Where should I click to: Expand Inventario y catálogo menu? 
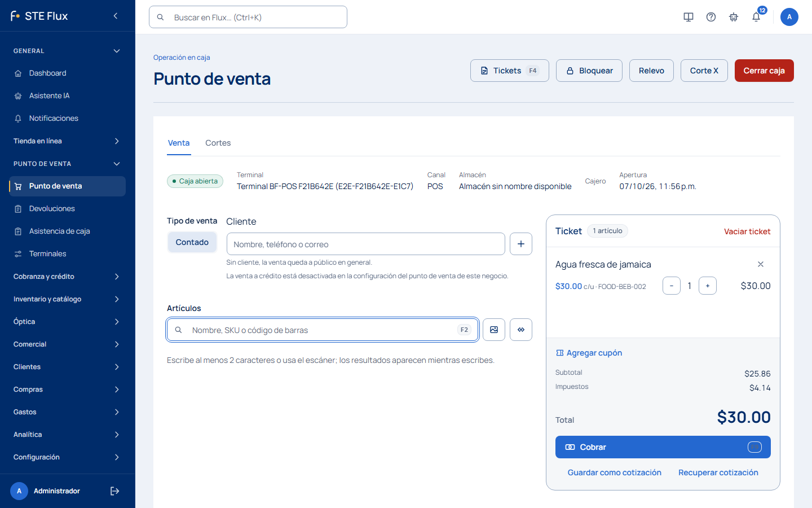67,299
